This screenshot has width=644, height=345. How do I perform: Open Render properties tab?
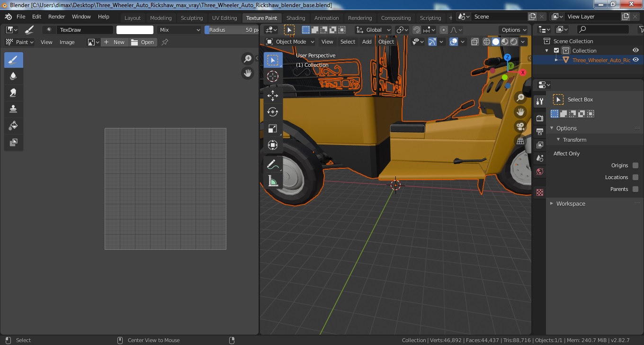(539, 118)
